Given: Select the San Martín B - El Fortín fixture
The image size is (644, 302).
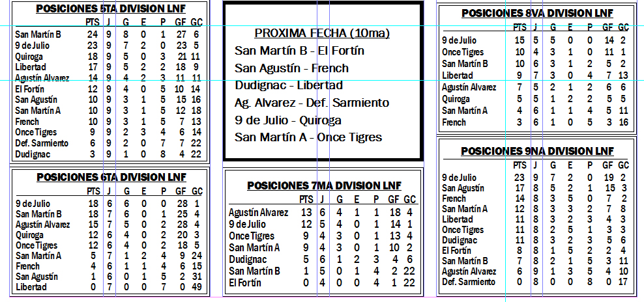Looking at the screenshot, I should coord(299,51).
